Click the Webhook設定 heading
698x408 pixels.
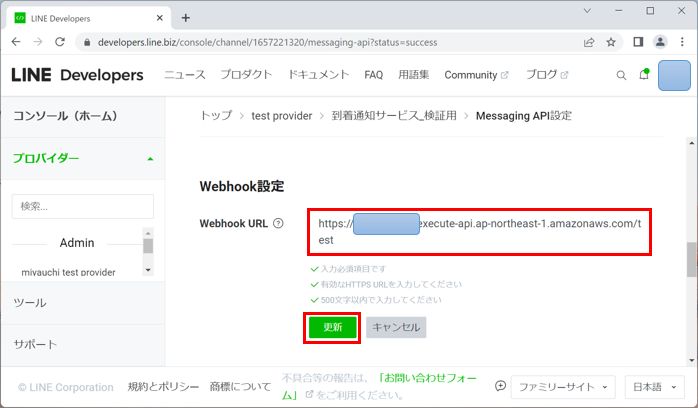[242, 186]
